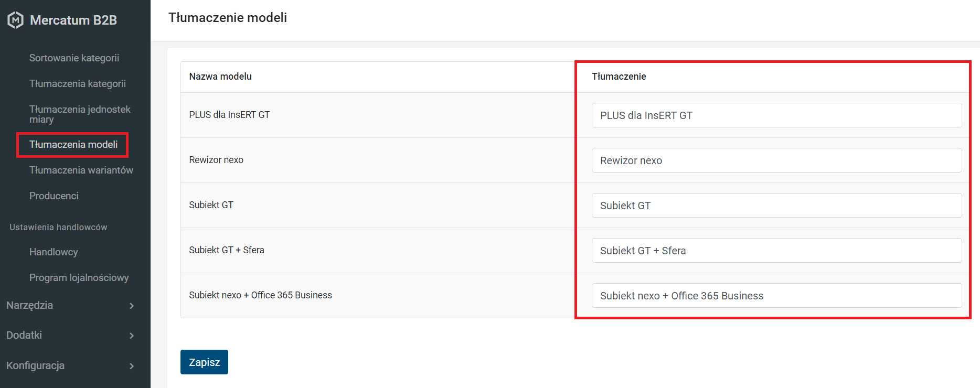980x388 pixels.
Task: Open Tłumaczenia kategorii menu item
Action: (78, 83)
